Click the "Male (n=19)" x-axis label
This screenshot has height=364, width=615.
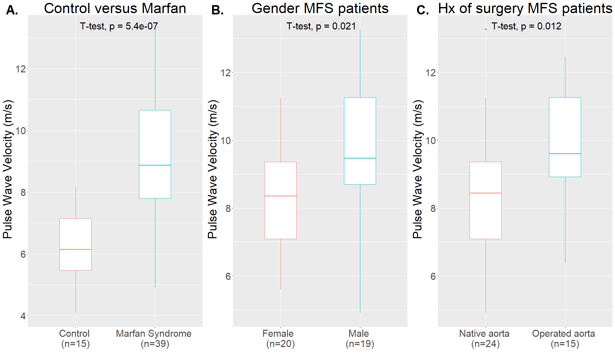[359, 339]
